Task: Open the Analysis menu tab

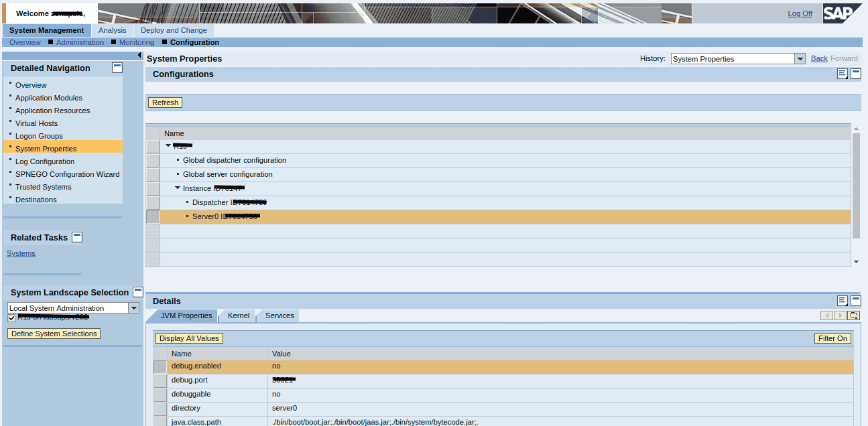Action: coord(112,29)
